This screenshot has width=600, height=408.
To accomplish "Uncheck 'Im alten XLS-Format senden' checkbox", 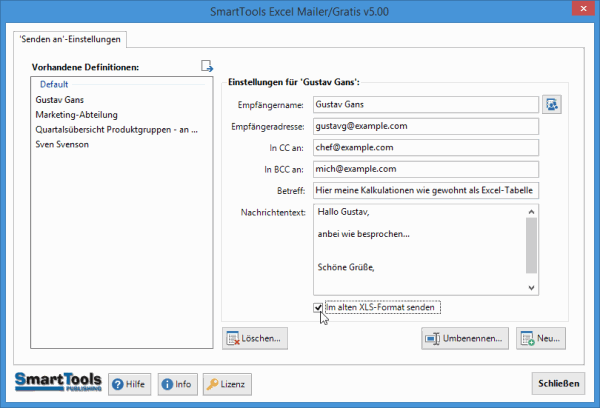I will point(318,307).
